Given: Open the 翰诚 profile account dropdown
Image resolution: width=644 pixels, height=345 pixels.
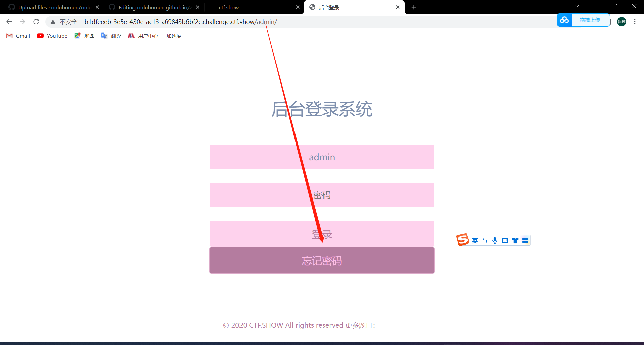Looking at the screenshot, I should (621, 22).
